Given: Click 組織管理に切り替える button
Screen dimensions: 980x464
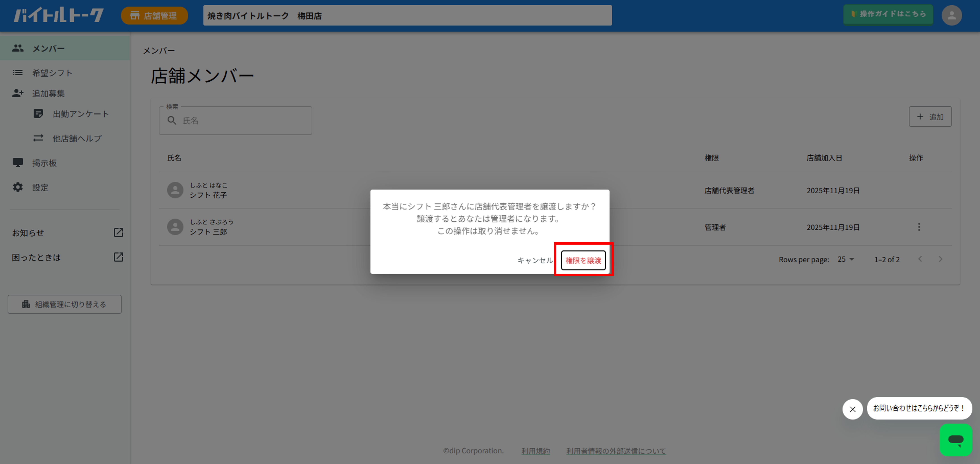Looking at the screenshot, I should point(65,304).
